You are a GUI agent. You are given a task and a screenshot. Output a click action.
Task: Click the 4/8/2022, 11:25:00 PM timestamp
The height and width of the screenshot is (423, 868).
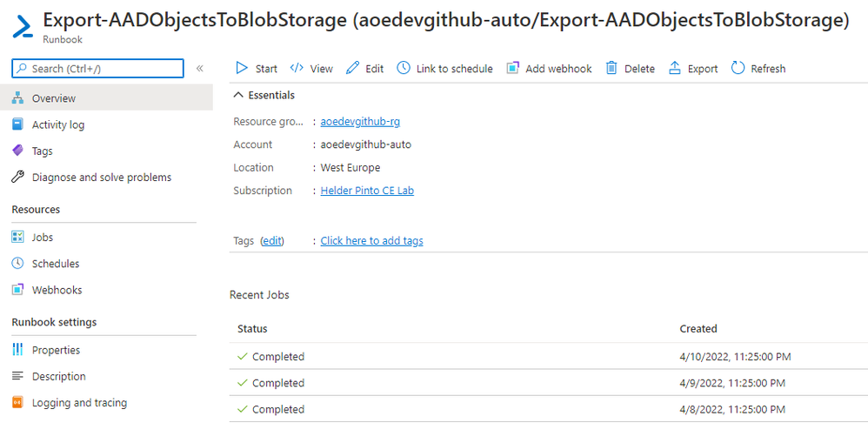(732, 409)
